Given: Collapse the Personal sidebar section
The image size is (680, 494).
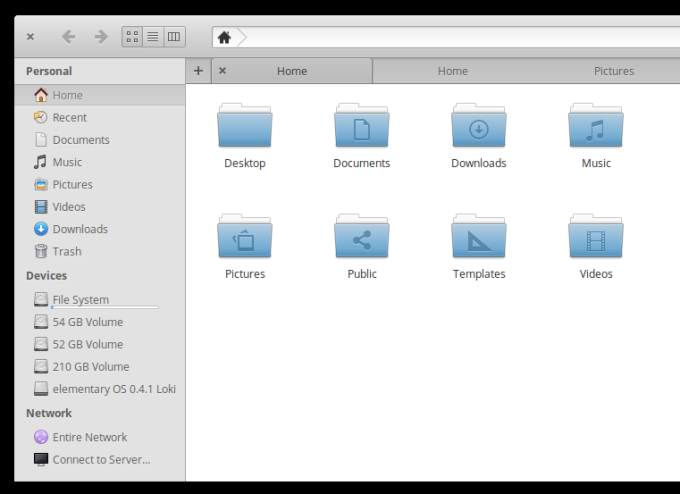Looking at the screenshot, I should [49, 71].
